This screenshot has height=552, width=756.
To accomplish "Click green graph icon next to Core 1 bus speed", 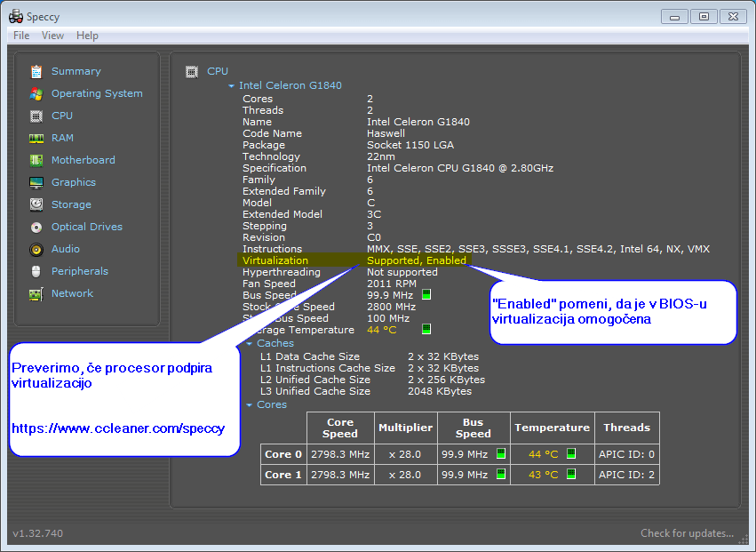I will coord(501,474).
